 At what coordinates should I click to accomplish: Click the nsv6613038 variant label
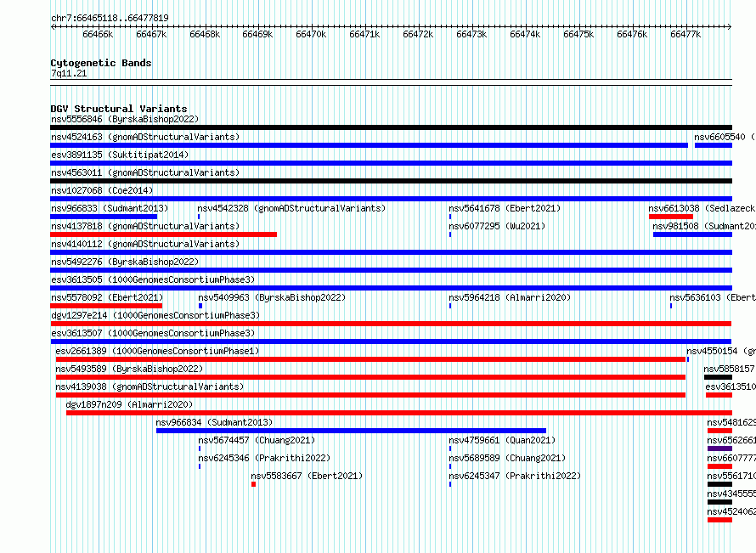[x=702, y=208]
